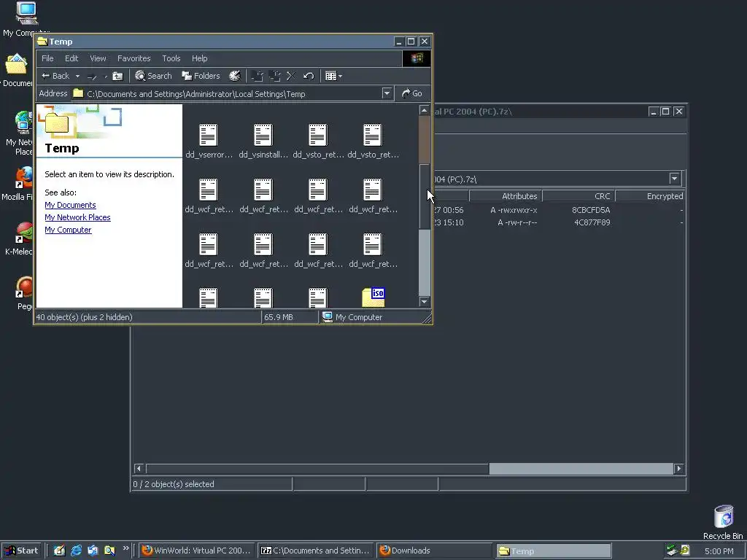The image size is (747, 560).
Task: Launch Internet Explorer from Quick Launch
Action: click(76, 551)
